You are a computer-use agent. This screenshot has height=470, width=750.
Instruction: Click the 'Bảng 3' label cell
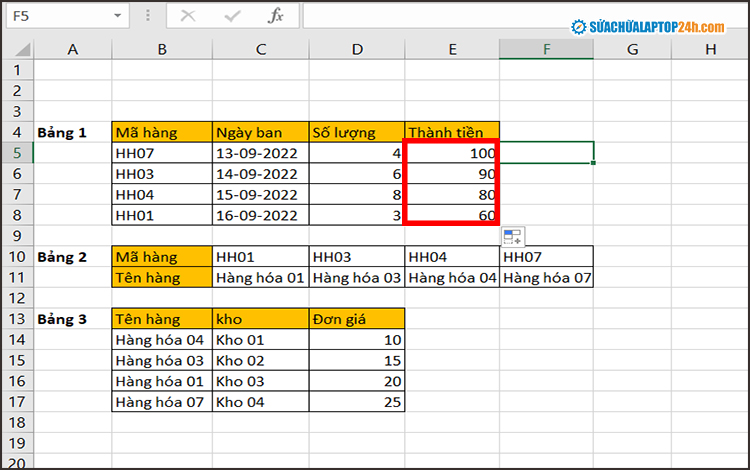[x=73, y=319]
